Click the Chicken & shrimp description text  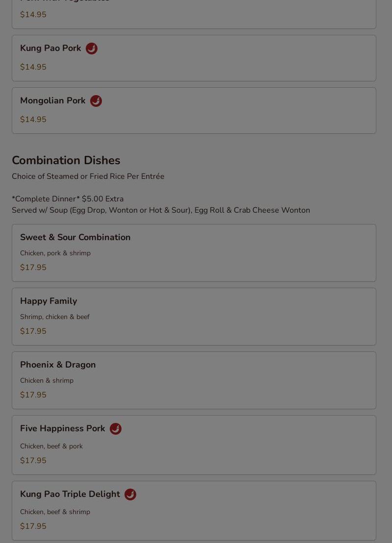point(47,380)
